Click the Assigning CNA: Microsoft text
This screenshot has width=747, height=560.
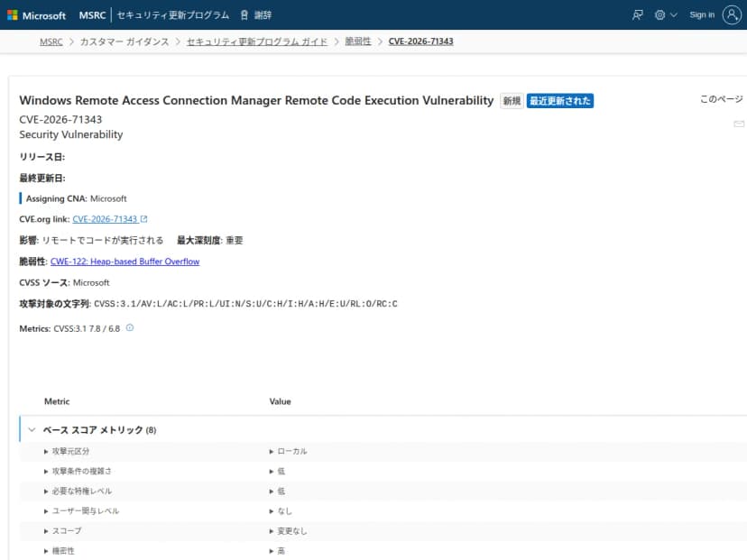[x=76, y=198]
